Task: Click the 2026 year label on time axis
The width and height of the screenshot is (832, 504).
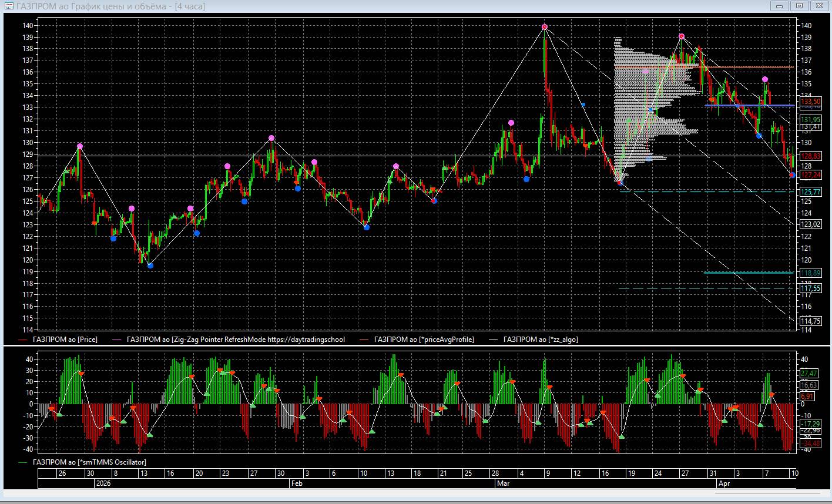Action: click(x=103, y=483)
